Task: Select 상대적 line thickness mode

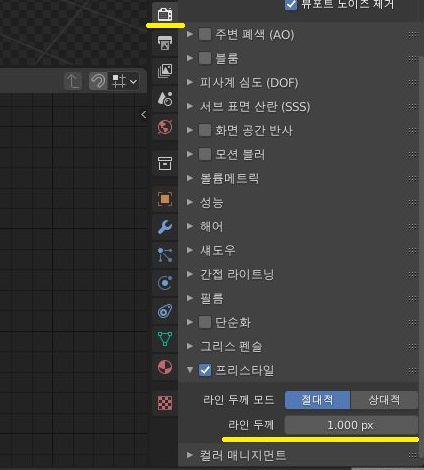Action: click(384, 400)
